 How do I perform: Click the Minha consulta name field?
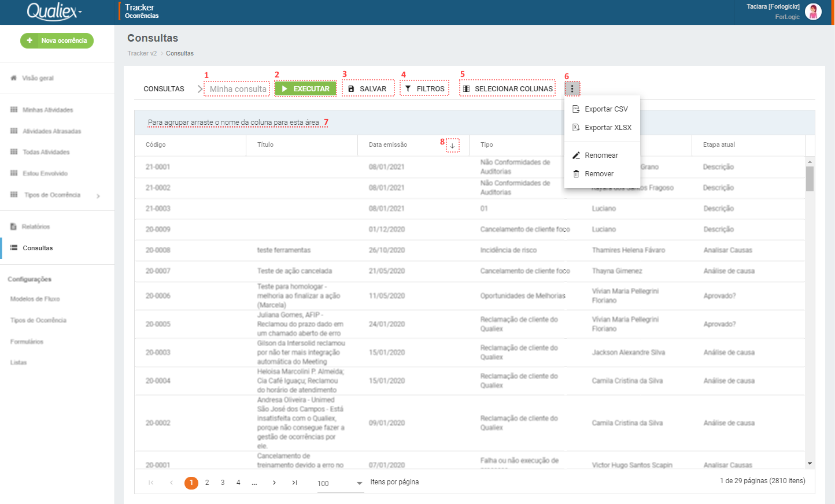pyautogui.click(x=237, y=89)
